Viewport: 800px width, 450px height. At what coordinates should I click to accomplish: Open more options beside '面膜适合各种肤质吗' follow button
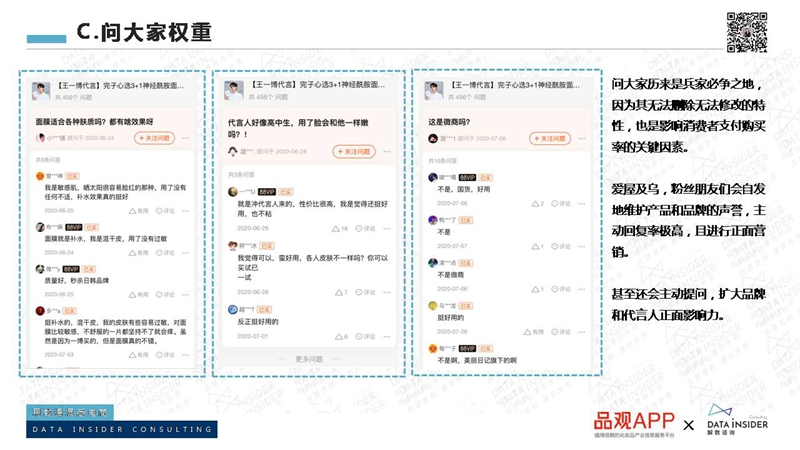click(x=186, y=138)
